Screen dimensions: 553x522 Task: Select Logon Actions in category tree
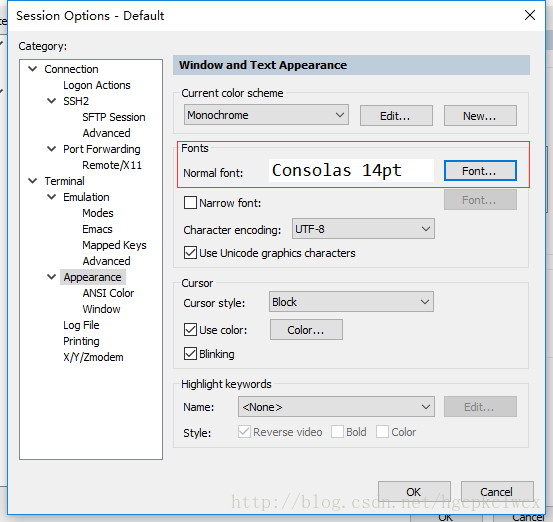97,85
